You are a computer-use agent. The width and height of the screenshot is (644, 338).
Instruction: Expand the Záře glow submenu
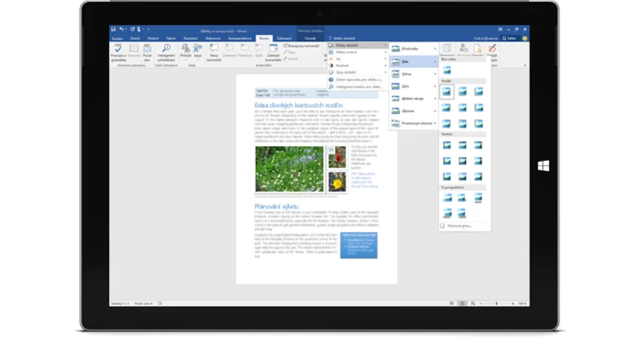pos(414,87)
